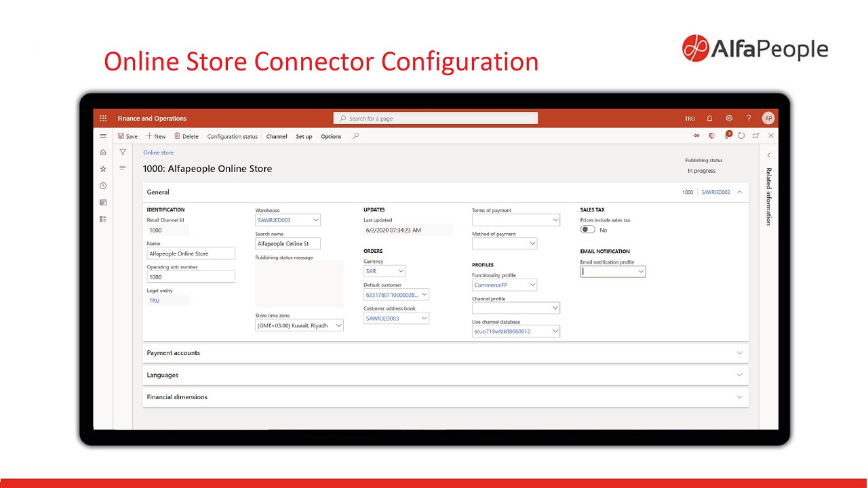Click the In progress publishing status
Viewport: 868px width, 488px height.
point(701,171)
